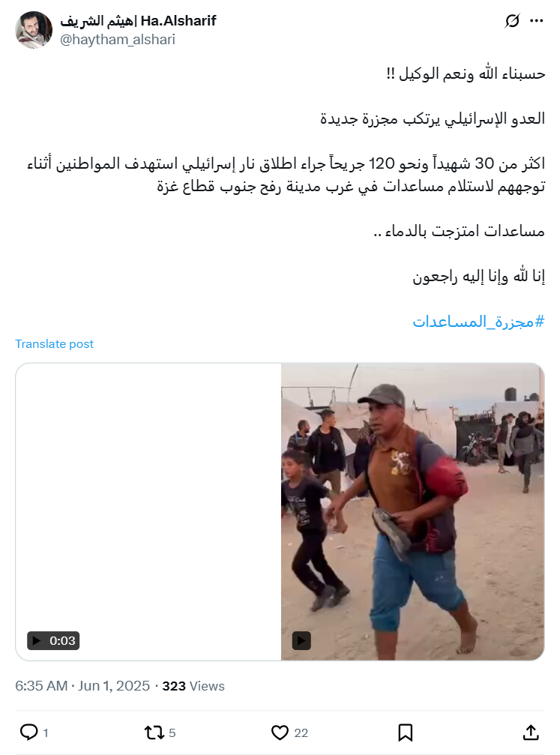Click the reply speech bubble icon
Viewport: 560px width, 755px height.
(29, 733)
